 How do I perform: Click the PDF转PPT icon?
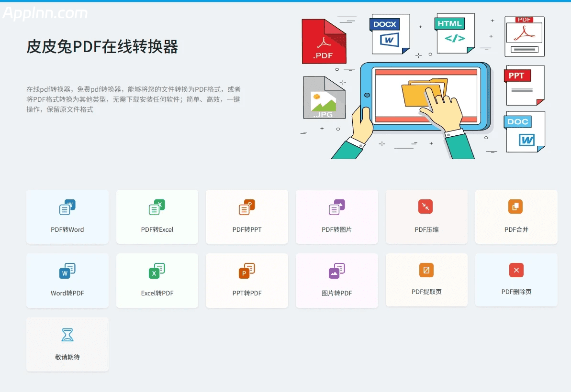(x=247, y=207)
